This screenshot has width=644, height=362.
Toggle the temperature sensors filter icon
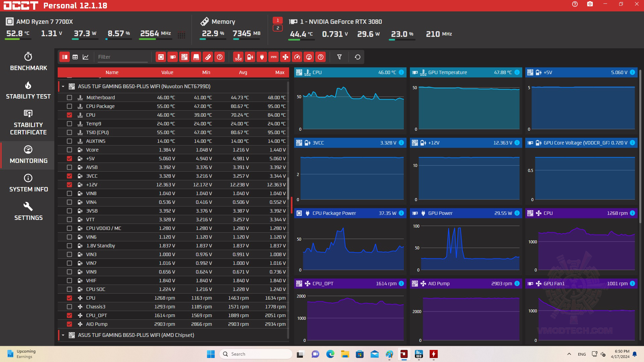click(x=238, y=57)
